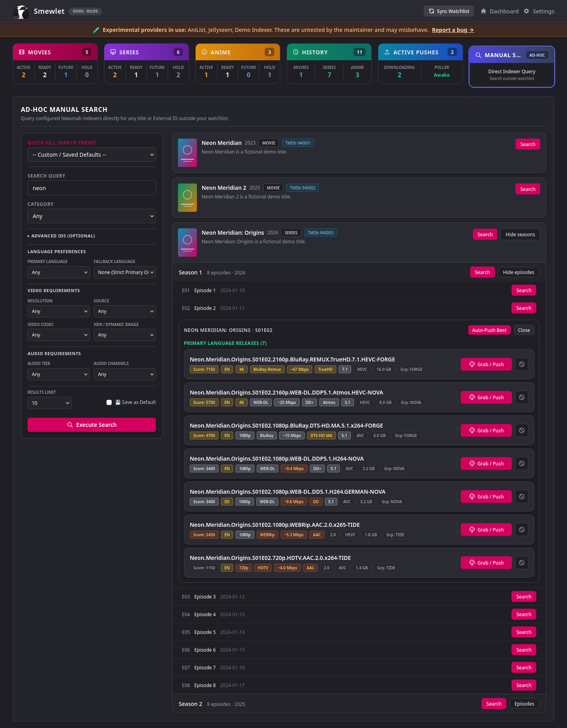Open the Resolution dropdown
Screen dimensions: 567x728
[x=59, y=311]
